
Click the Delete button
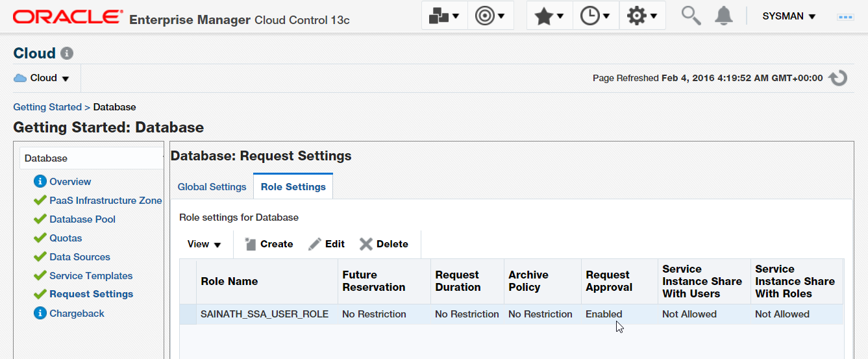pos(384,244)
